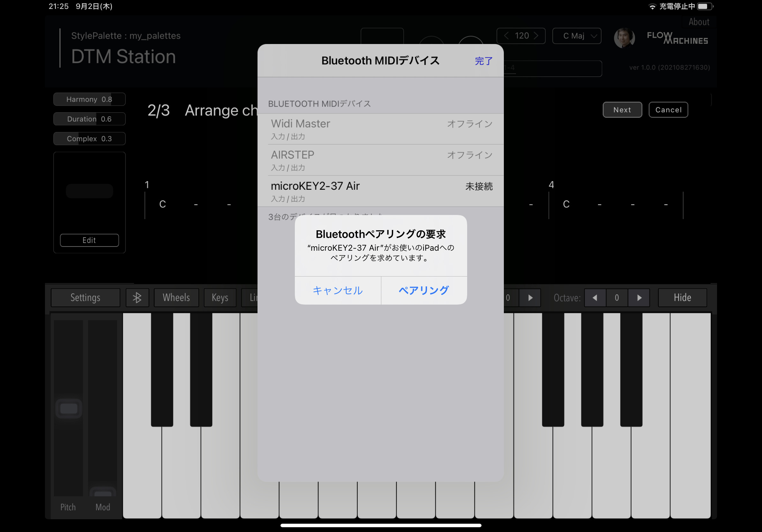This screenshot has height=532, width=762.
Task: Click the Flow Machines logo
Action: pos(677,38)
